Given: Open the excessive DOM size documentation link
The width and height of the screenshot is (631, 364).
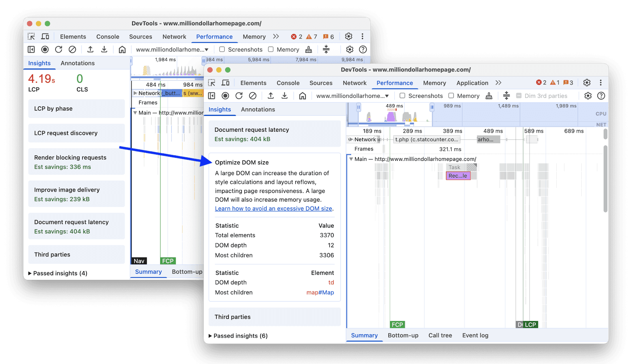Looking at the screenshot, I should coord(274,208).
